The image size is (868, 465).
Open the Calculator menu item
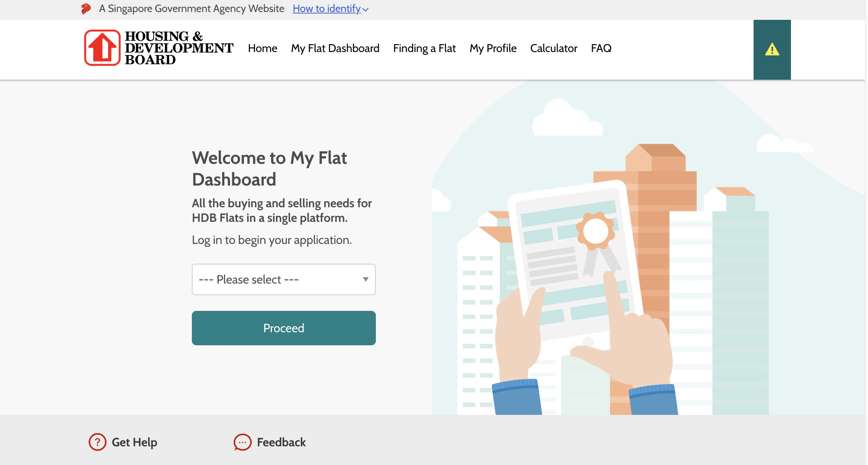click(553, 48)
